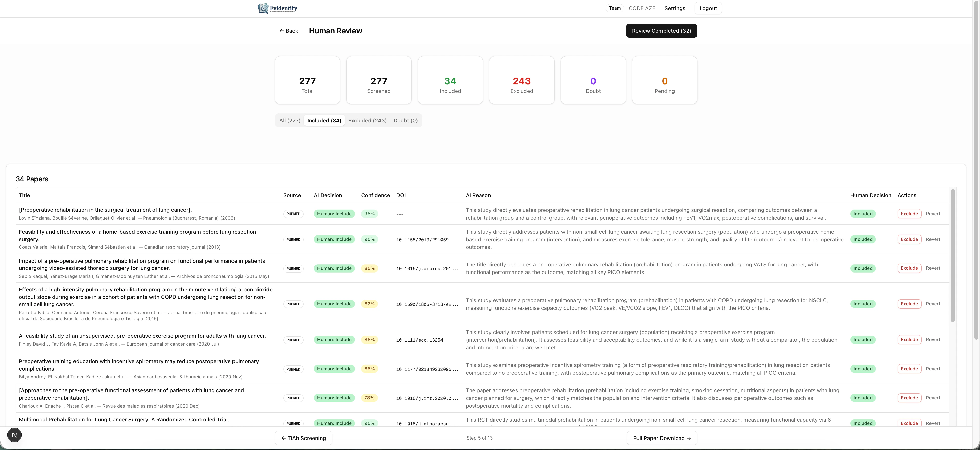
Task: Click the Human Decision column header
Action: click(x=871, y=195)
